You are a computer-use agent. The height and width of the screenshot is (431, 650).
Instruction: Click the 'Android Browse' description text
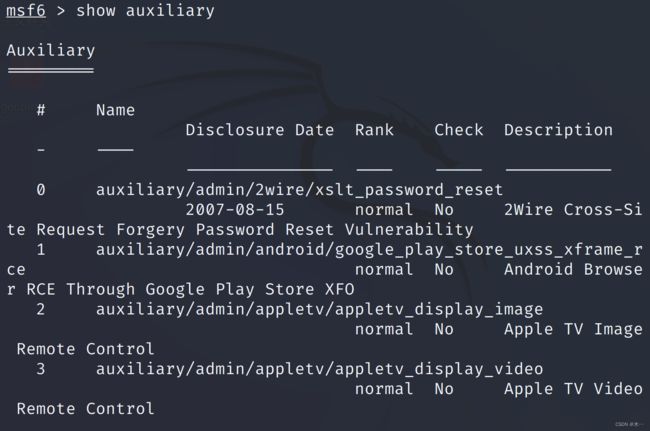[x=573, y=269]
